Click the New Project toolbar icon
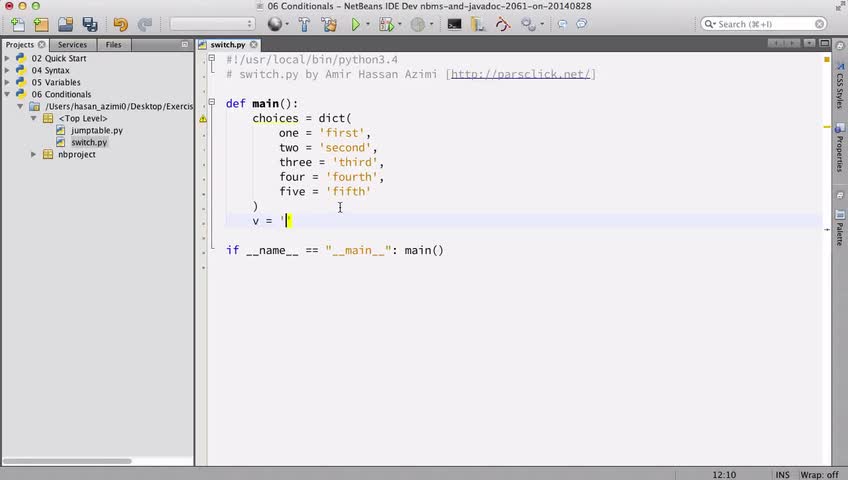Screen dimensions: 848x480 (41, 24)
